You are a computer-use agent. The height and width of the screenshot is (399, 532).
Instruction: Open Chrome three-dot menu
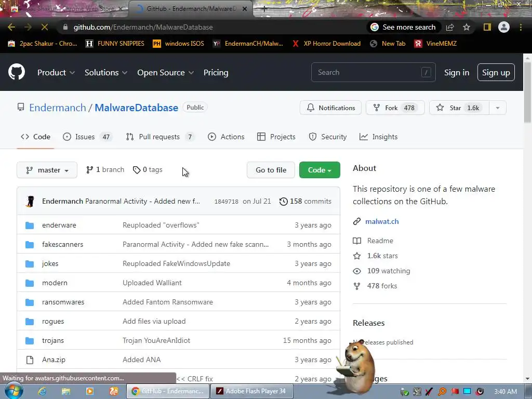[x=521, y=27]
